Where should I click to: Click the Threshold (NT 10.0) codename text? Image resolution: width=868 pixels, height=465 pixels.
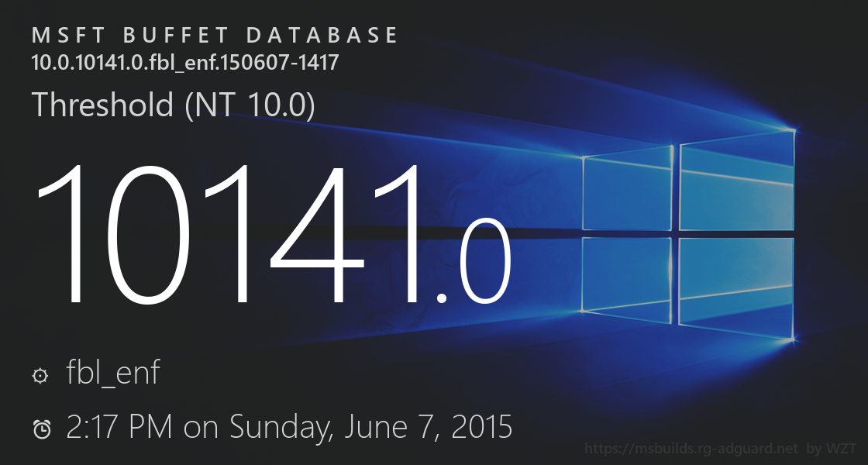173,105
